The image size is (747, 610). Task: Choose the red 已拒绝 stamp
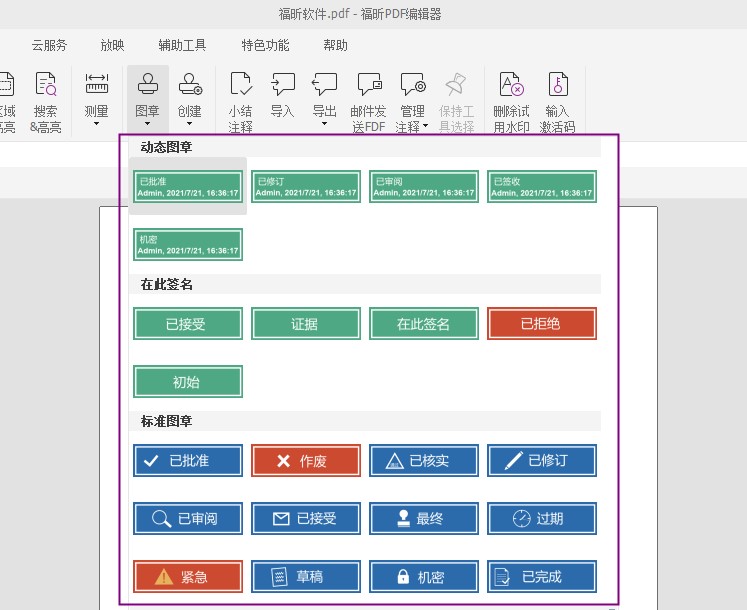[x=542, y=324]
